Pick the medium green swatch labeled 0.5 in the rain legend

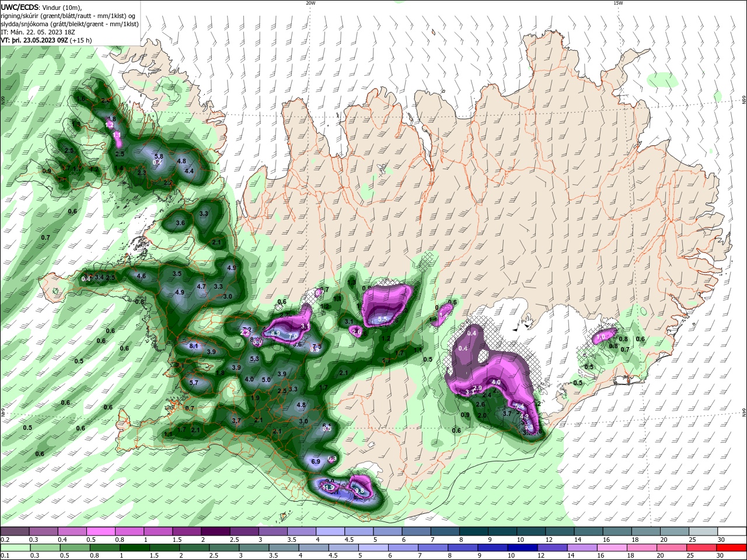(x=75, y=548)
